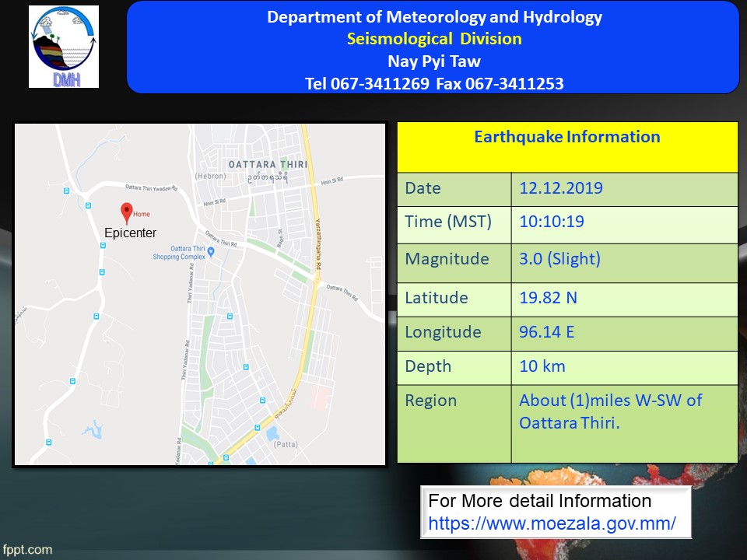This screenshot has height=560, width=747.
Task: Select the Epicenter text label on map
Action: [x=131, y=233]
